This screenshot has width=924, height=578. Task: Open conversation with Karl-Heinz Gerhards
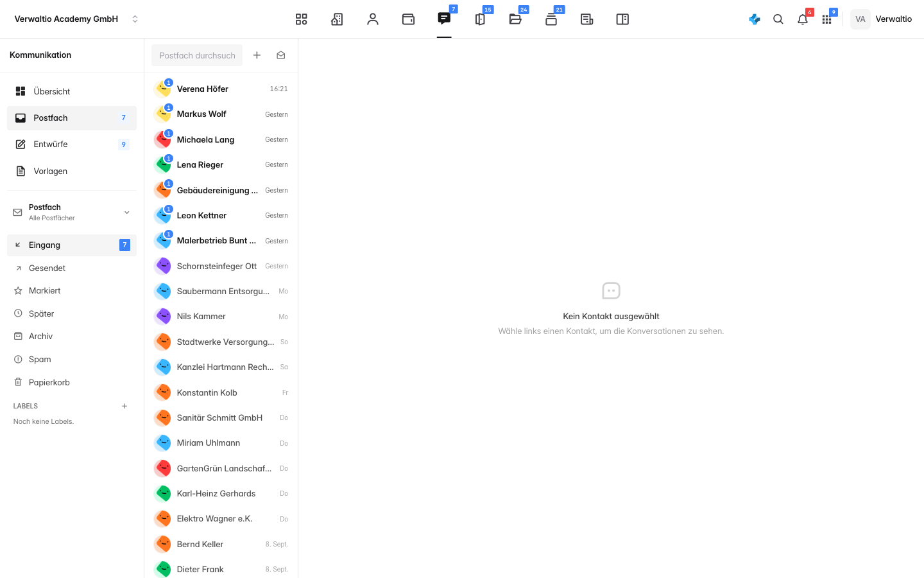pos(221,493)
